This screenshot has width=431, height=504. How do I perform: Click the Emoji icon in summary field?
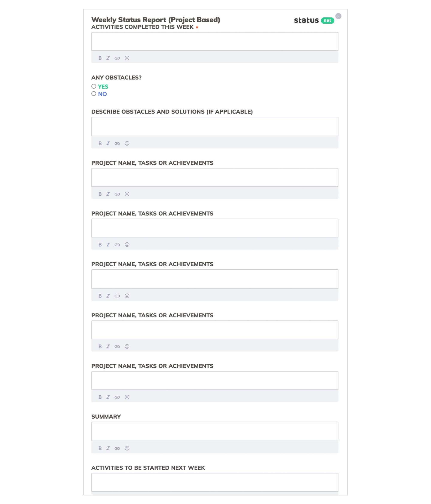click(127, 448)
